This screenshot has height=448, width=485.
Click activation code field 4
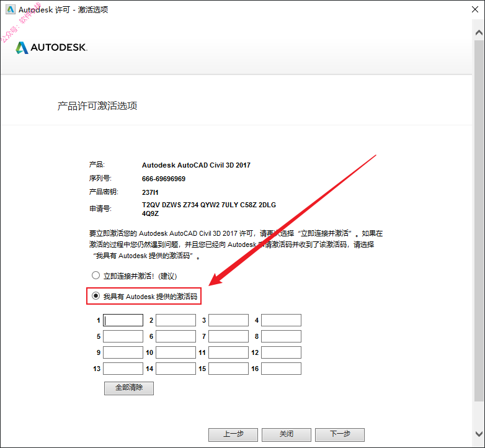point(281,320)
